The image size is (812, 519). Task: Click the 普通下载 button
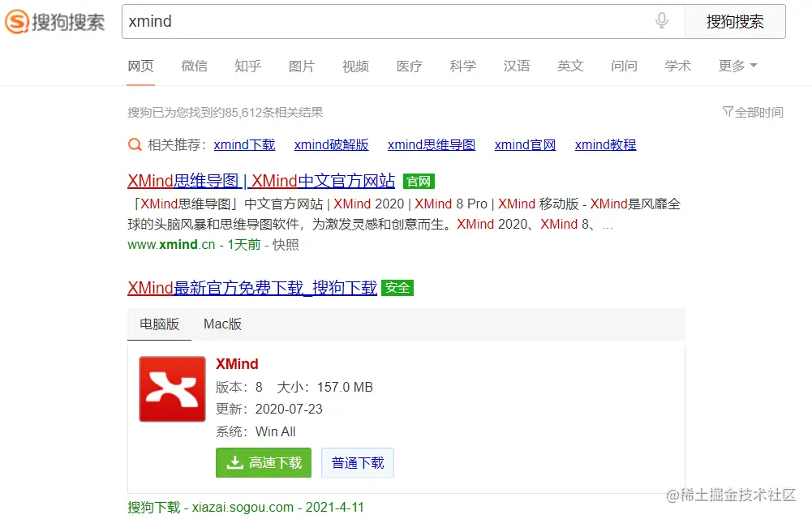pyautogui.click(x=358, y=462)
